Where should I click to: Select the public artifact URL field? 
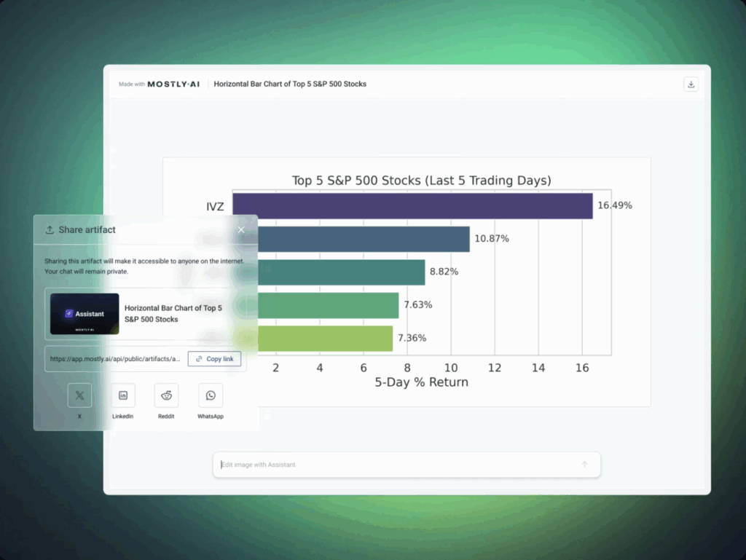pyautogui.click(x=116, y=359)
